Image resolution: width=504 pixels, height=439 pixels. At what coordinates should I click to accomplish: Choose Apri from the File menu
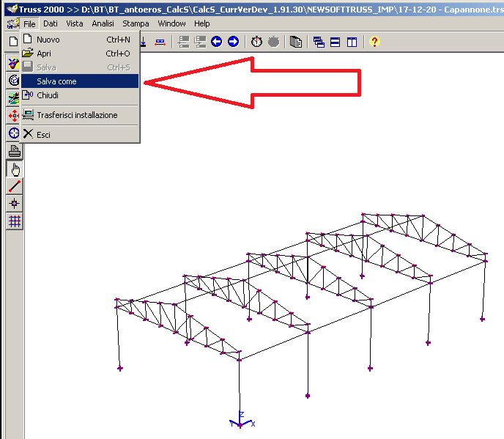point(80,54)
